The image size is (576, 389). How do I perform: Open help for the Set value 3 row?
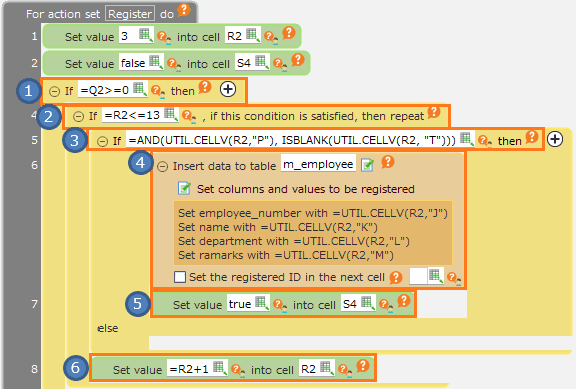tap(289, 33)
